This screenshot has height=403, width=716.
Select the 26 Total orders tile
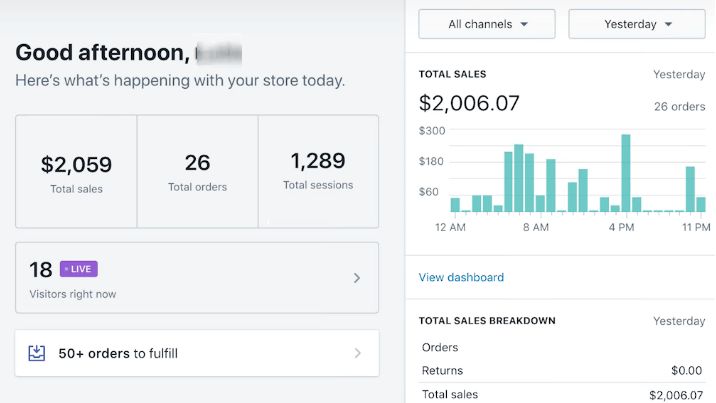tap(197, 172)
